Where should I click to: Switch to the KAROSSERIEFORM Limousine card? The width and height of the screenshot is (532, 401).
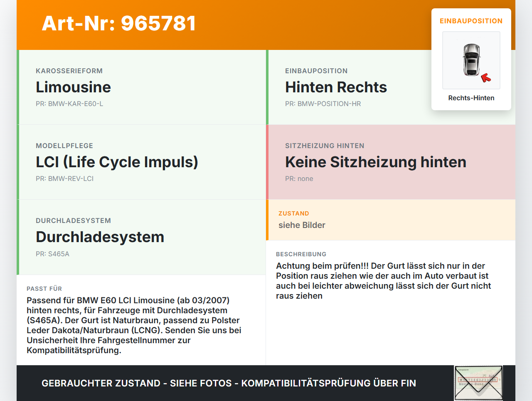point(74,87)
